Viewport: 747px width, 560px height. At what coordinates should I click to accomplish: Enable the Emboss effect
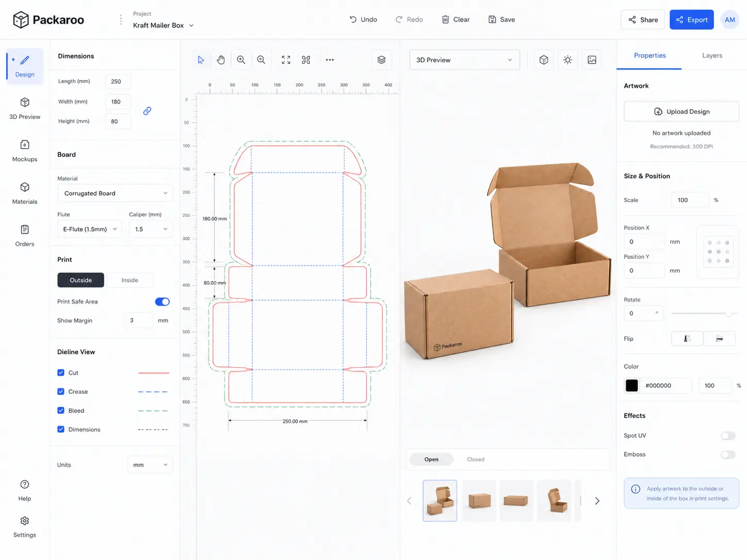tap(728, 454)
